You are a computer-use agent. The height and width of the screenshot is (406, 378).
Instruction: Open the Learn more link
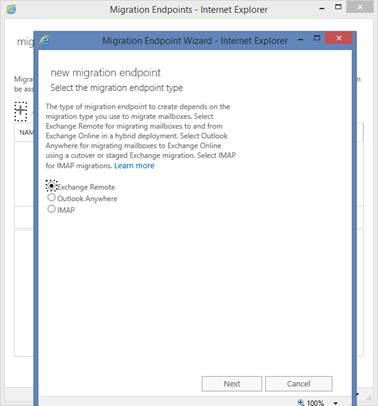click(x=134, y=166)
